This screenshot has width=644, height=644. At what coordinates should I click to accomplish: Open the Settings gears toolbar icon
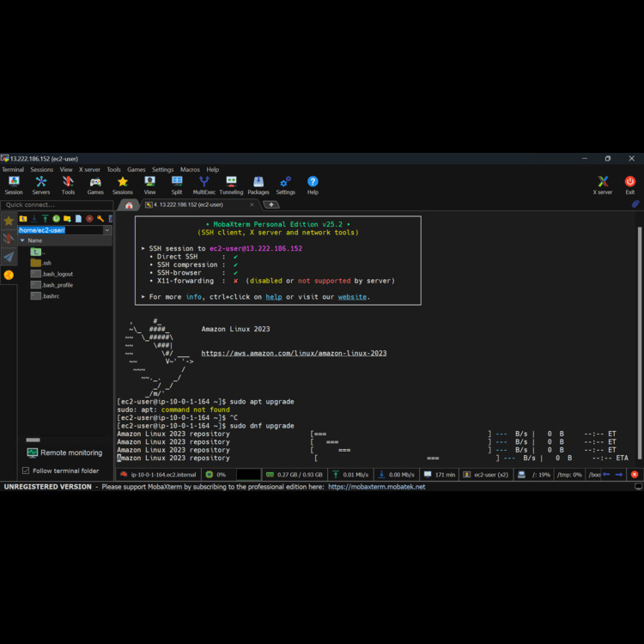[285, 185]
